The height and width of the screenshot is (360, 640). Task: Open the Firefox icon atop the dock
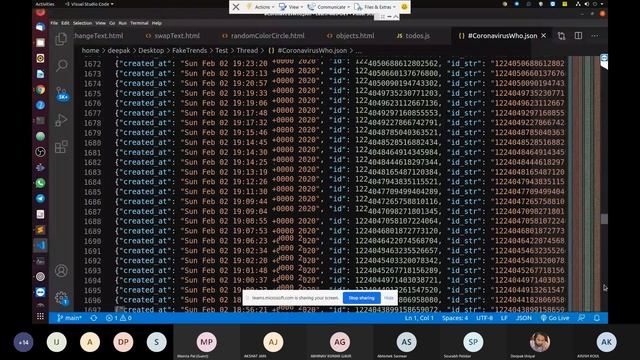click(40, 12)
